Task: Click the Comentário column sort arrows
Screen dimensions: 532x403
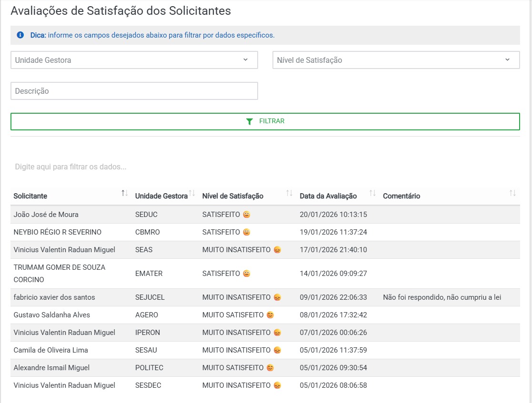Action: 512,193
